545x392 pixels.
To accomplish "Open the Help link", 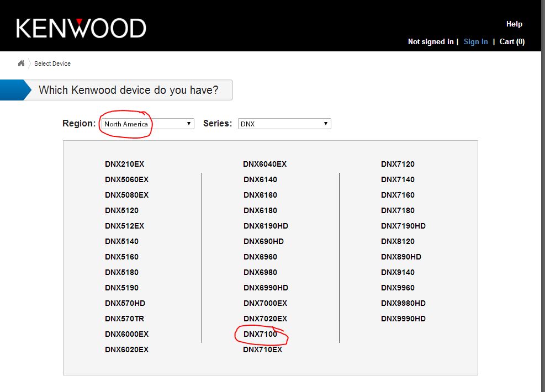I will [x=514, y=24].
